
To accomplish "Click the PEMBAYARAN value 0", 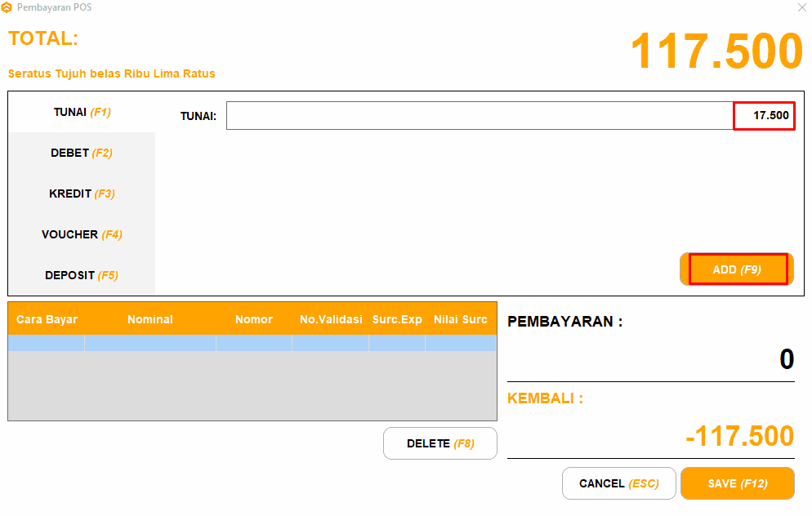I will click(787, 359).
